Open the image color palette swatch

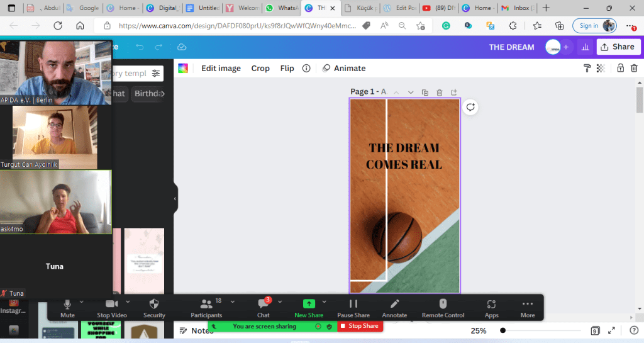pyautogui.click(x=183, y=69)
